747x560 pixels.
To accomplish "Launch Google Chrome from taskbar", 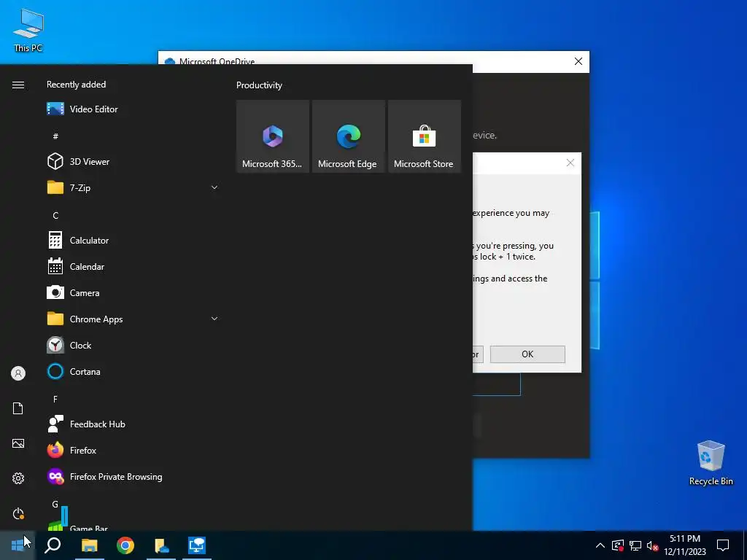I will click(x=125, y=545).
